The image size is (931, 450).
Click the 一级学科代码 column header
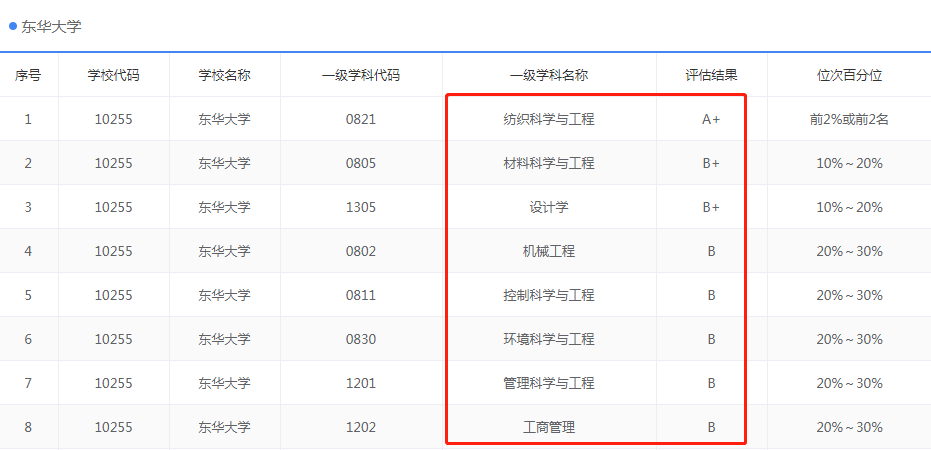[361, 75]
